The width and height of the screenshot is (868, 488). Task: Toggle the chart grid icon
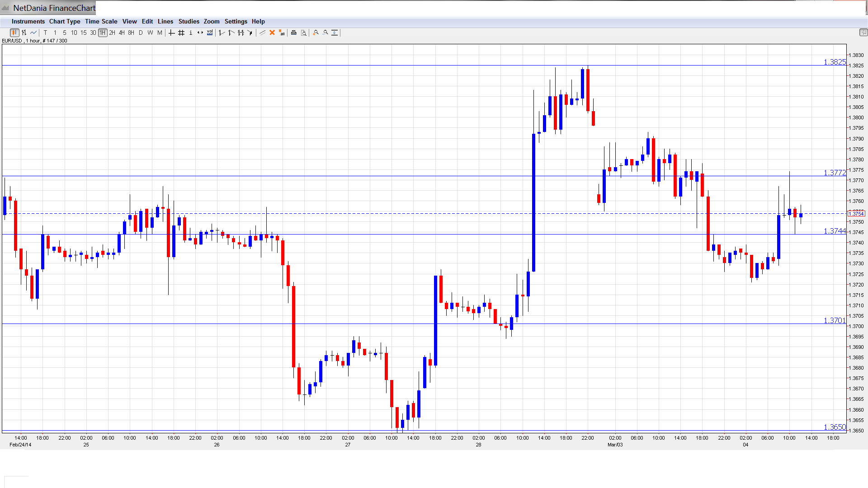point(181,33)
